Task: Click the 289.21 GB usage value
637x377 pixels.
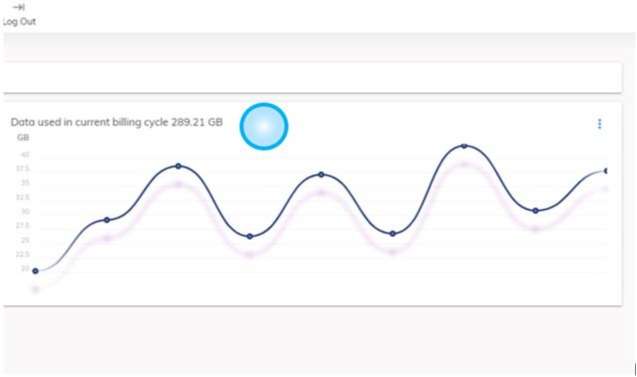Action: pos(197,122)
